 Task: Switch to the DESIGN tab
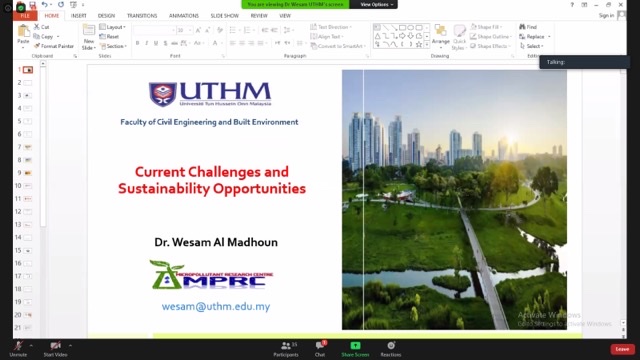click(x=106, y=16)
